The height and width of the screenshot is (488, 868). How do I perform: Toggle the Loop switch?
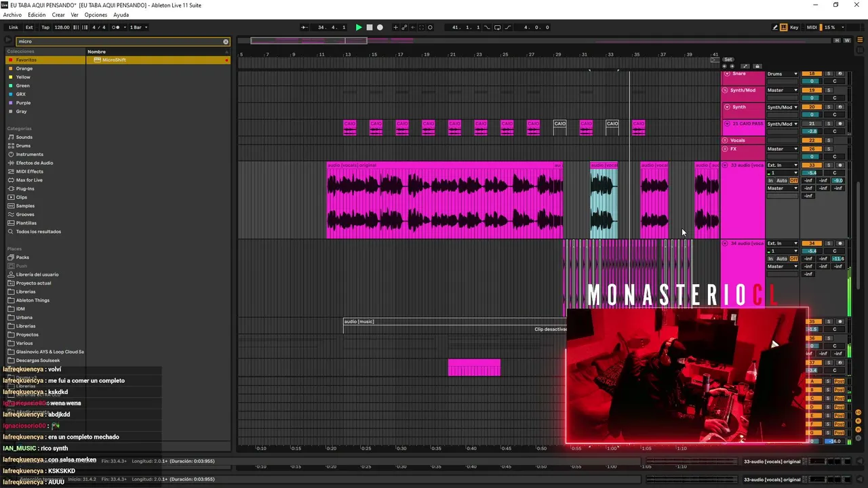click(497, 27)
